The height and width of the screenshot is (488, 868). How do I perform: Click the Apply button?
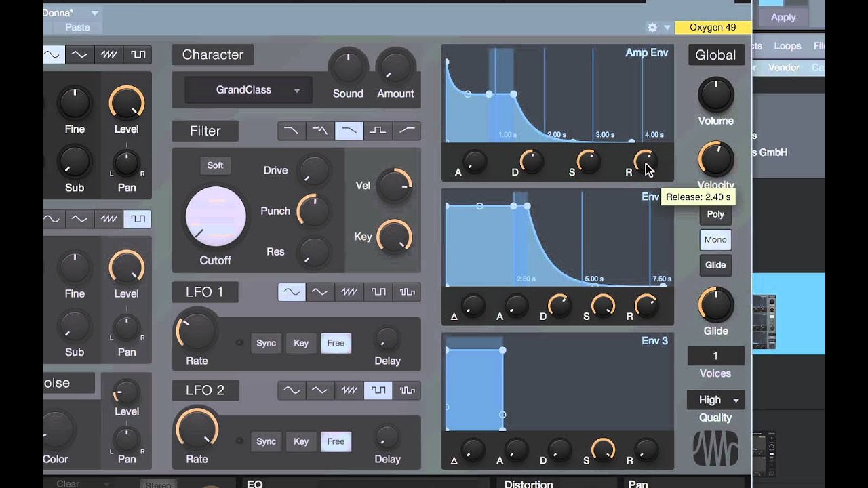783,18
